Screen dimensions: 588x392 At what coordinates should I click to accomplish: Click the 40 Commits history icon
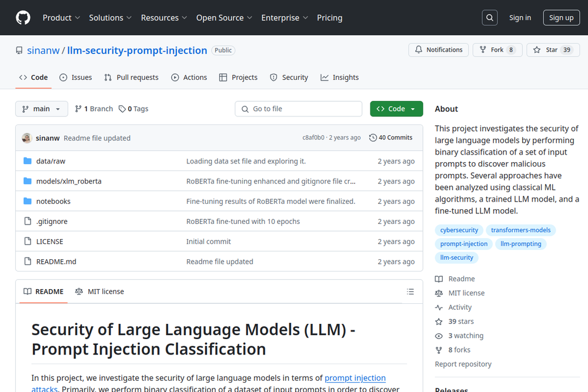(373, 138)
